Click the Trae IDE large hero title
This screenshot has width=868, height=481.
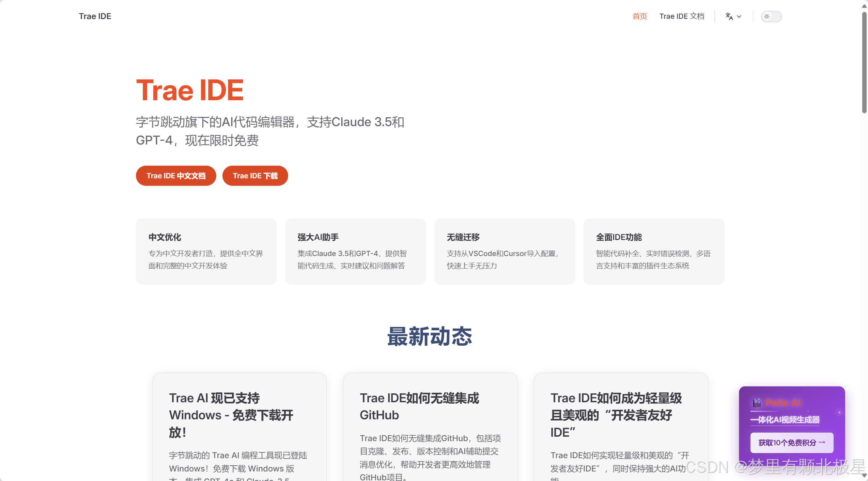[x=190, y=90]
